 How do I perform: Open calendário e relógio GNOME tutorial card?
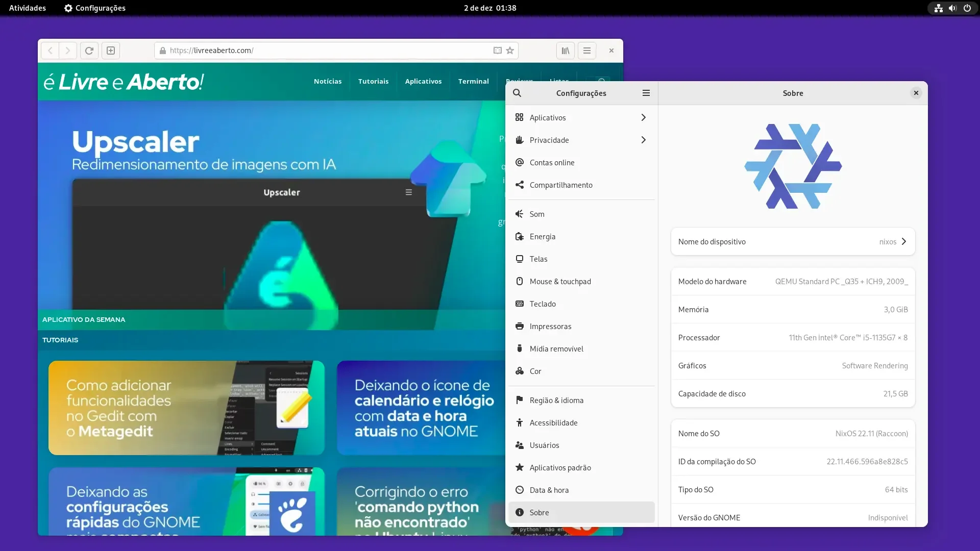pyautogui.click(x=421, y=408)
